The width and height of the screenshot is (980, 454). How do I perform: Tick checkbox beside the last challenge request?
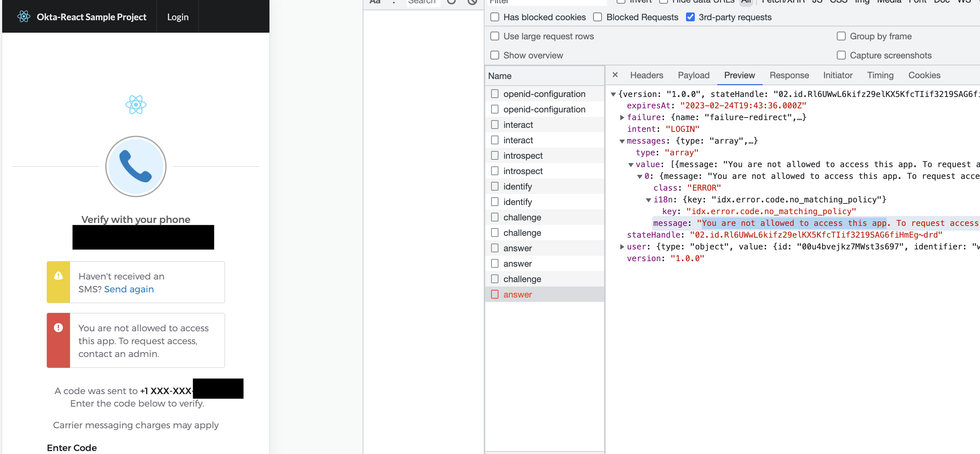pyautogui.click(x=494, y=279)
